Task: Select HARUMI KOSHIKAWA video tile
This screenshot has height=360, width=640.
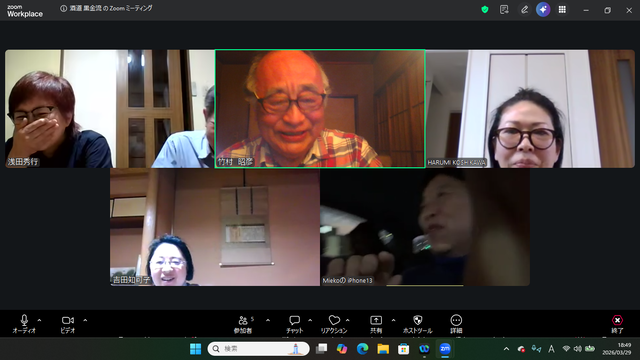Action: pyautogui.click(x=530, y=109)
